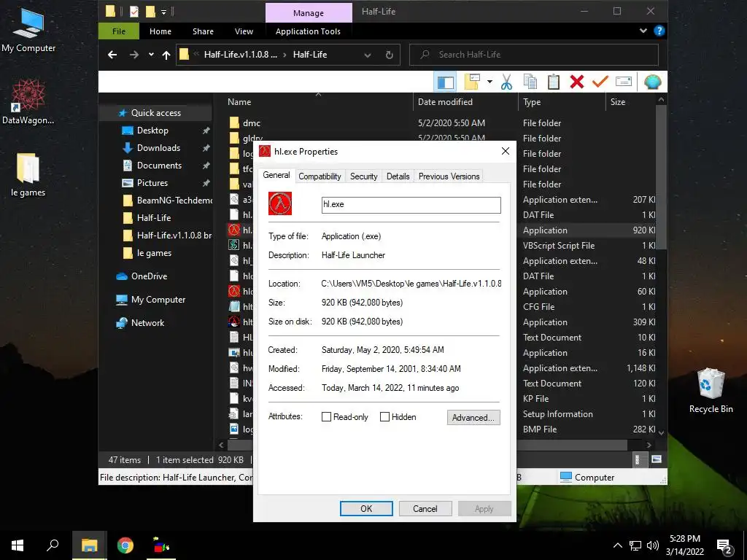Screen dimensions: 747x560
Task: Open Classic Shell settings shell icon
Action: click(x=652, y=82)
